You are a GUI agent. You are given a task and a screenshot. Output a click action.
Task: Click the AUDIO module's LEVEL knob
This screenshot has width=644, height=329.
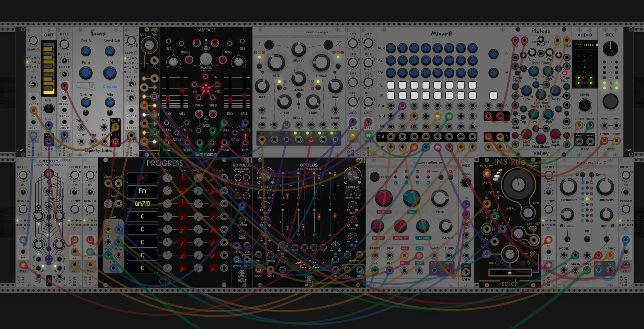pyautogui.click(x=585, y=105)
